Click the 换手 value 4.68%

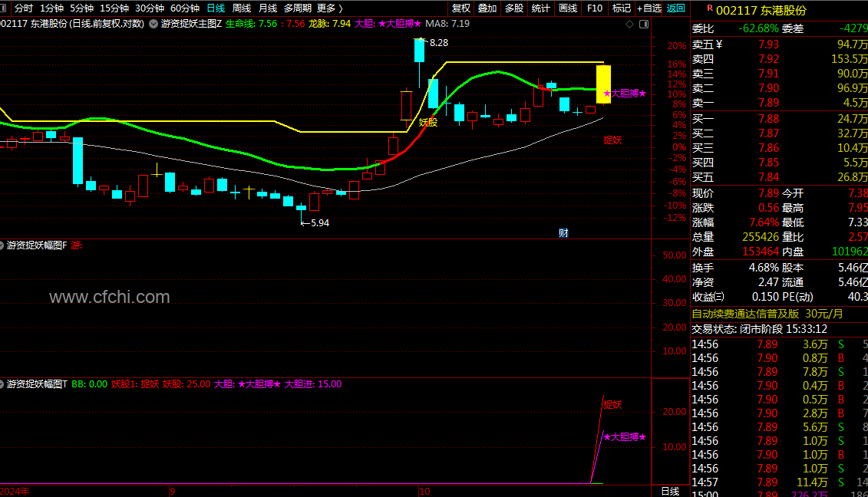point(764,268)
